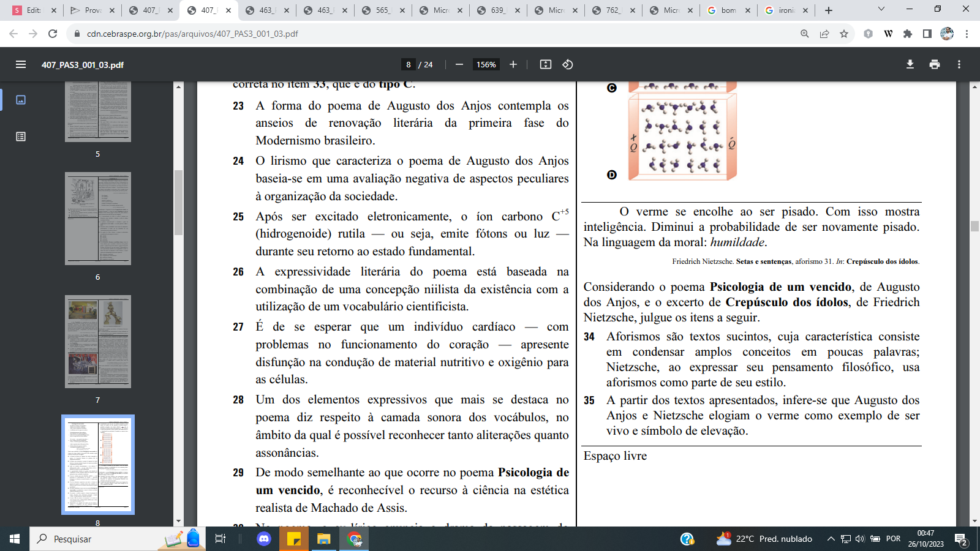Open File Explorer from taskbar
Image resolution: width=980 pixels, height=551 pixels.
pyautogui.click(x=323, y=539)
